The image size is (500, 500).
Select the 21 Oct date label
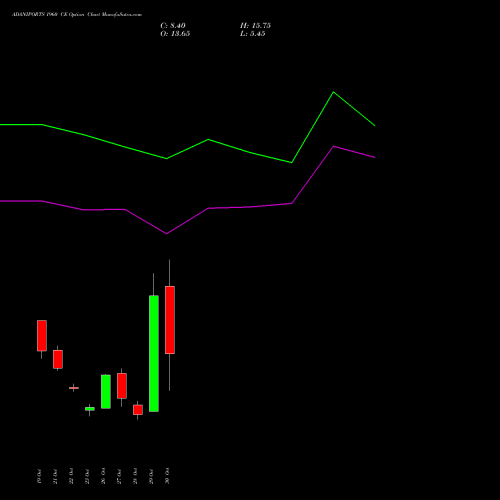click(x=55, y=476)
